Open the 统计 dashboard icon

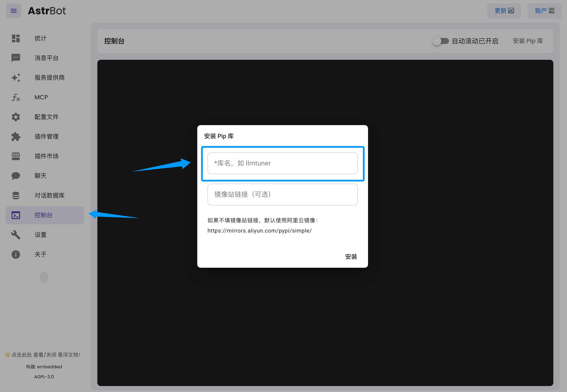16,38
